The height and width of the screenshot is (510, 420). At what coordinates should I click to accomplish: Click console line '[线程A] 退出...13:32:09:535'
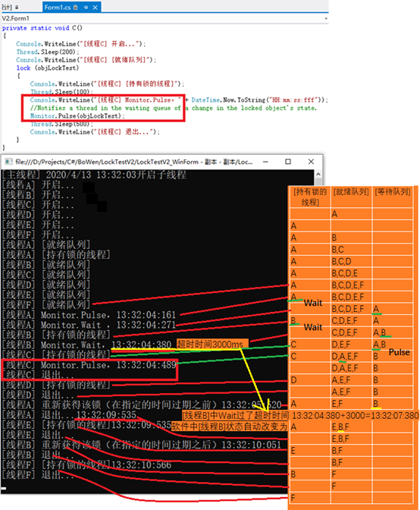pyautogui.click(x=69, y=415)
